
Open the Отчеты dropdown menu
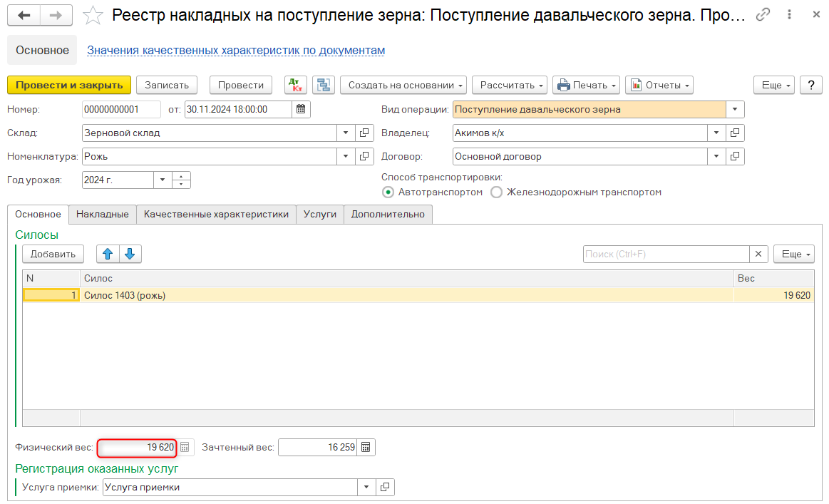pyautogui.click(x=659, y=85)
